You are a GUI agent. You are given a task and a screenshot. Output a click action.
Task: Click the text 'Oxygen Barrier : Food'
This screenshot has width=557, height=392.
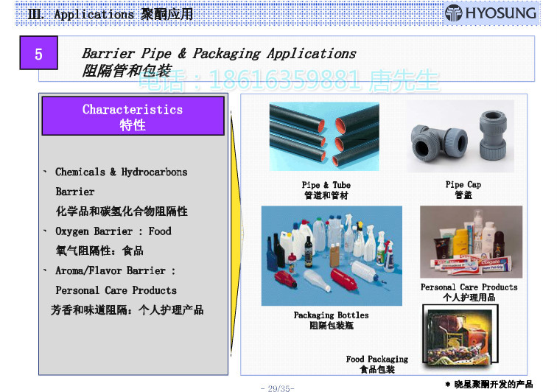click(113, 231)
